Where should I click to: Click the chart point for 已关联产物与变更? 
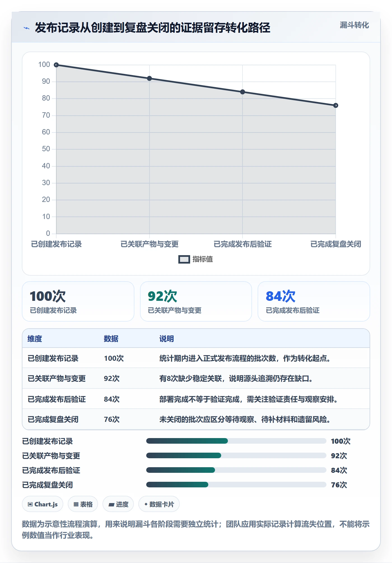pyautogui.click(x=150, y=78)
